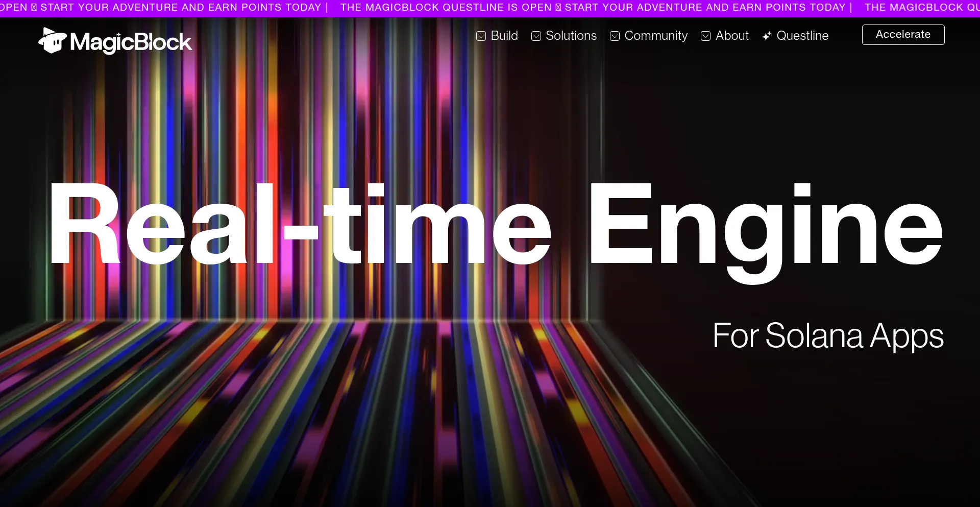Expand the About dropdown chevron
Viewport: 980px width, 507px height.
(x=706, y=36)
